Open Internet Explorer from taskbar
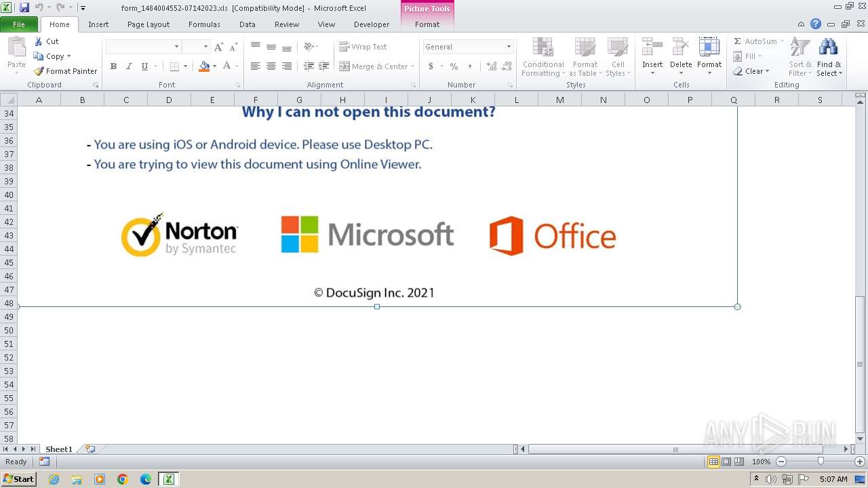This screenshot has height=488, width=868. 54,479
